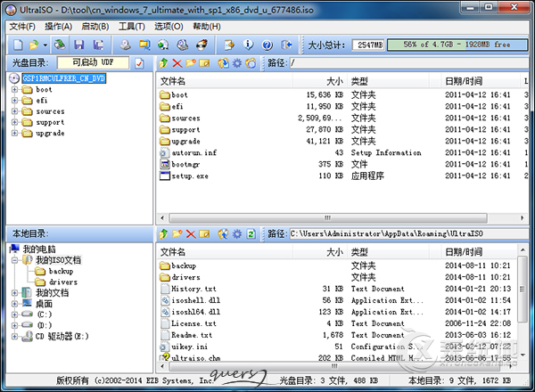
Task: Click the red X delete icon in the local toolbar
Action: (191, 233)
